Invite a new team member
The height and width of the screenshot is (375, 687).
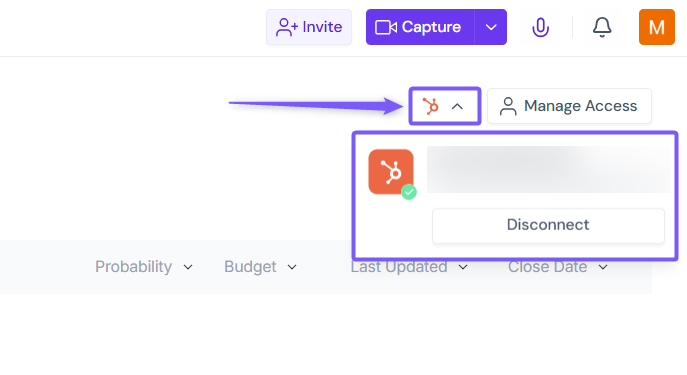click(309, 27)
